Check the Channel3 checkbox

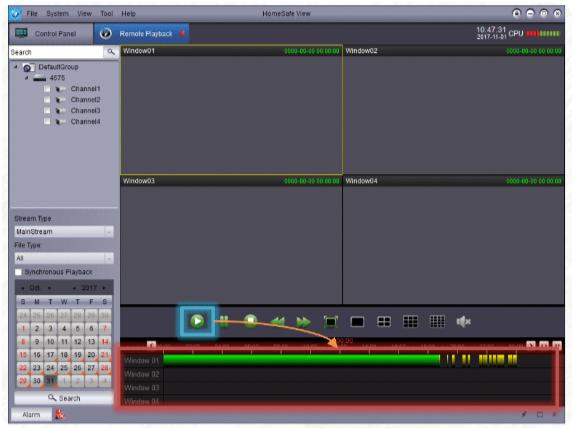(47, 110)
